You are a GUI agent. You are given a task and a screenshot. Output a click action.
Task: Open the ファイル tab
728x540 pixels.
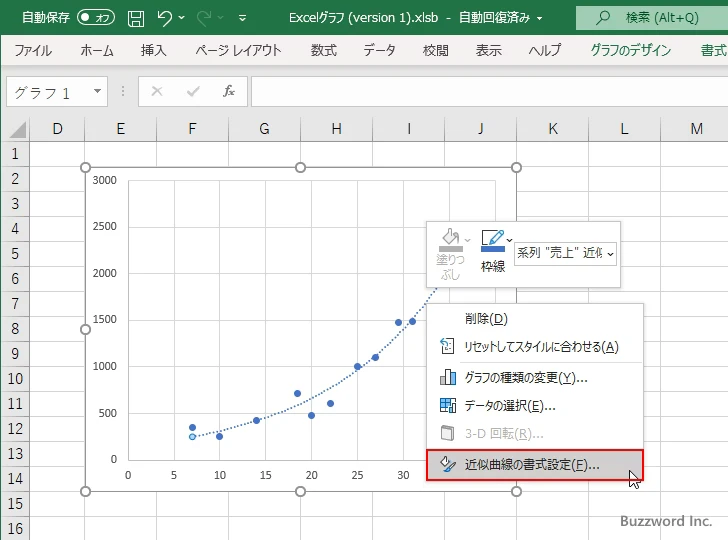click(33, 50)
